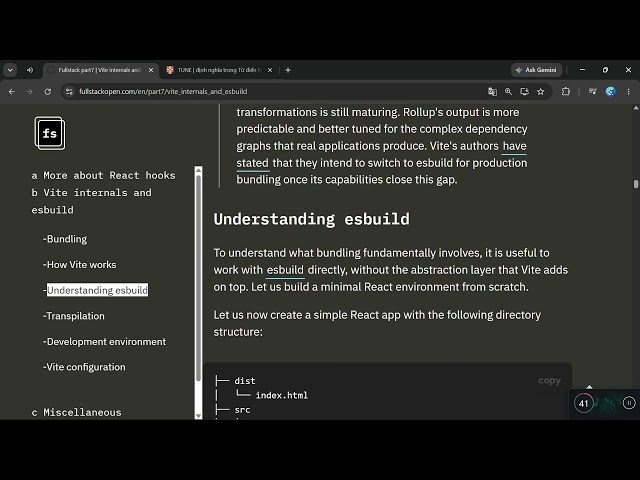Screen dimensions: 640x480
Task: Click the fs site logo
Action: point(50,133)
